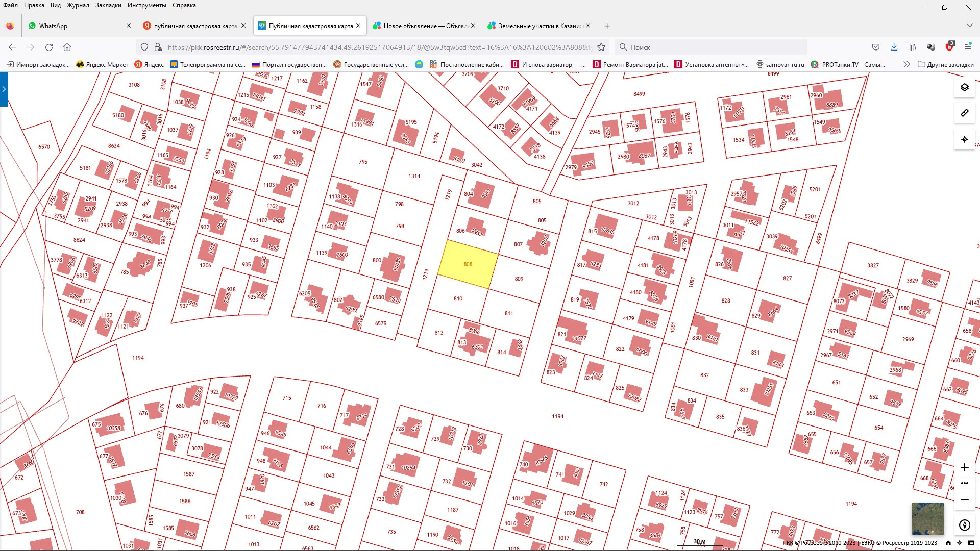Click the home icon in footer
The height and width of the screenshot is (551, 980).
tap(948, 543)
